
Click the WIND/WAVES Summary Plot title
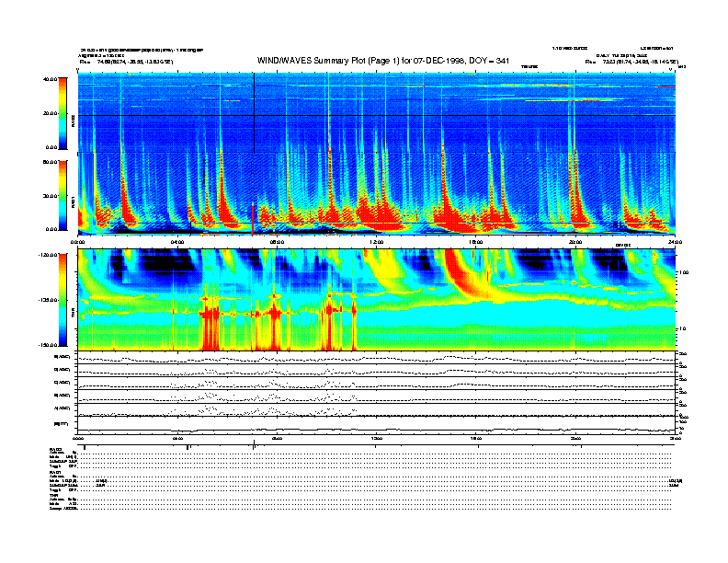click(383, 61)
